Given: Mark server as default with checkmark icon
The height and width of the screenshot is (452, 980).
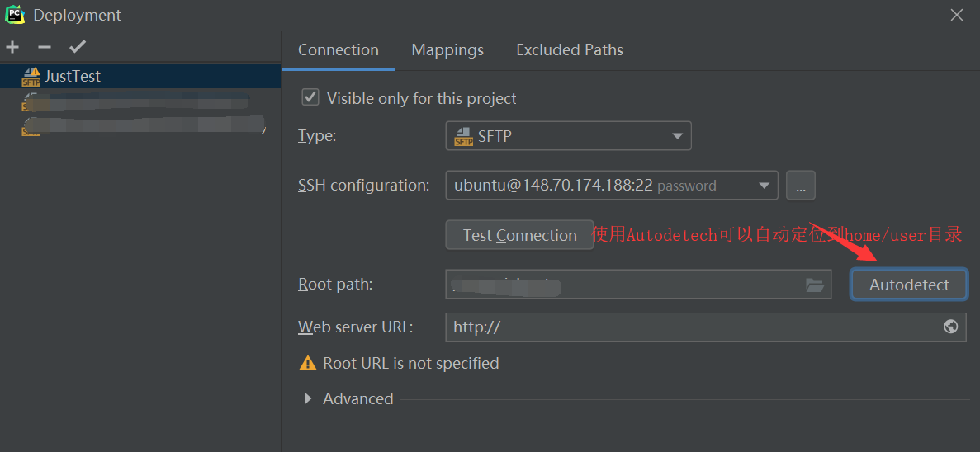Looking at the screenshot, I should pos(78,47).
